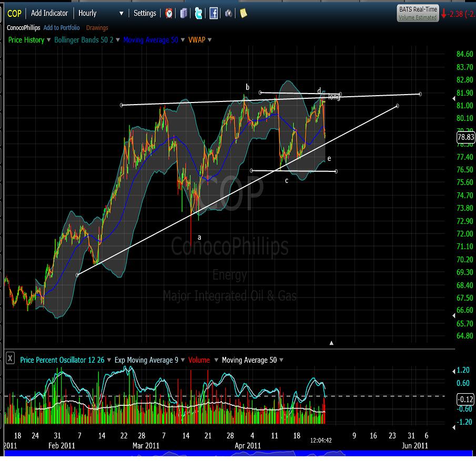
Task: Click the BATS Real-Time button
Action: tap(417, 13)
